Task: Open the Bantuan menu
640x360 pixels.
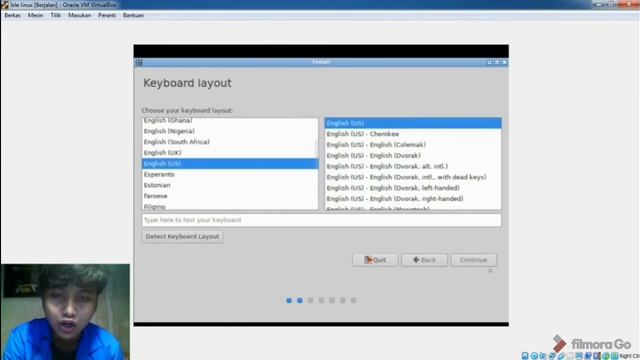Action: click(133, 15)
